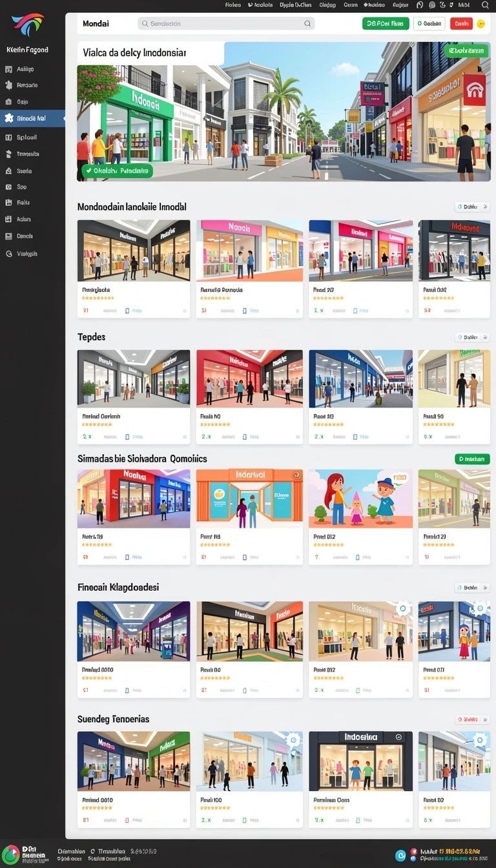Click the yellow smiley icon in the header
Viewport: 496px width, 868px height.
click(480, 24)
